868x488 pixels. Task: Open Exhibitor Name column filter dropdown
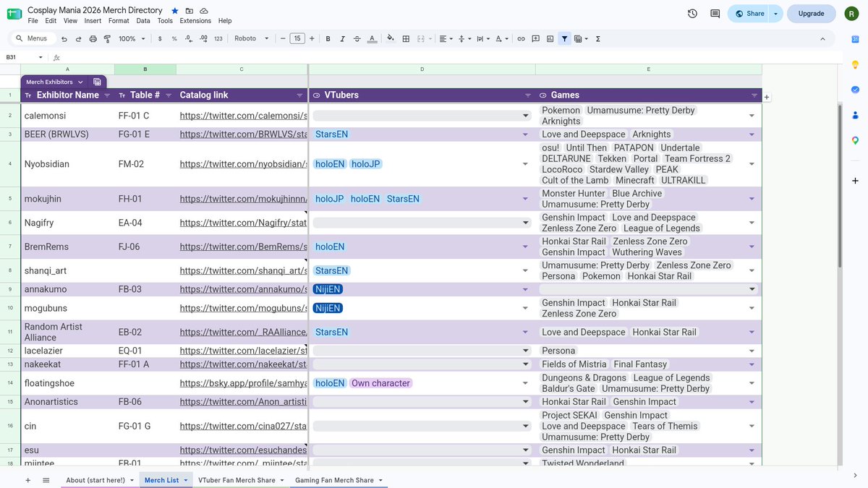107,95
